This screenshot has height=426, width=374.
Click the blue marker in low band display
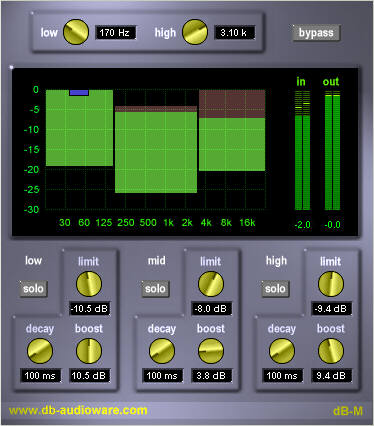pos(79,93)
